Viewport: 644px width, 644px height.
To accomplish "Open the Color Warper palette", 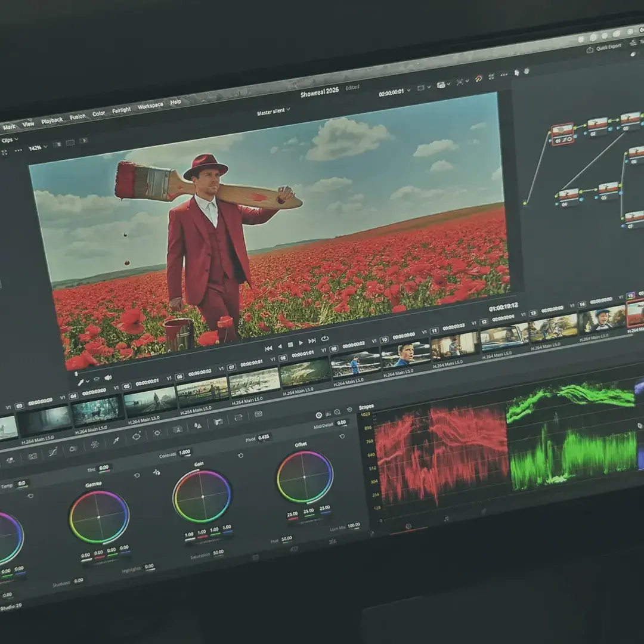I will [94, 444].
